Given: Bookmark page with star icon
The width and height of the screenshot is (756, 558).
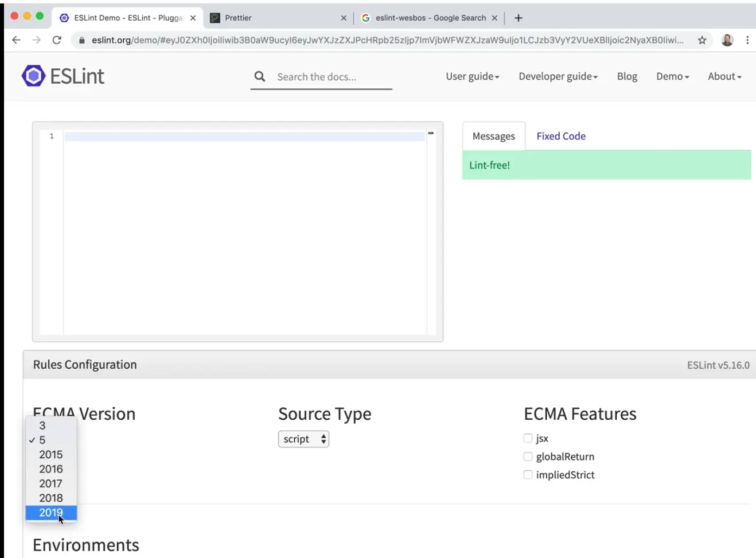Looking at the screenshot, I should pyautogui.click(x=702, y=40).
